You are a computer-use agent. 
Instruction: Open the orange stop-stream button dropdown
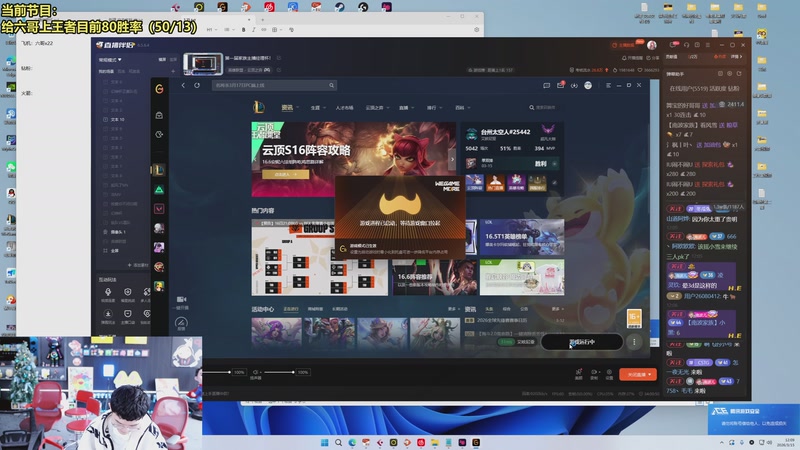tap(650, 374)
